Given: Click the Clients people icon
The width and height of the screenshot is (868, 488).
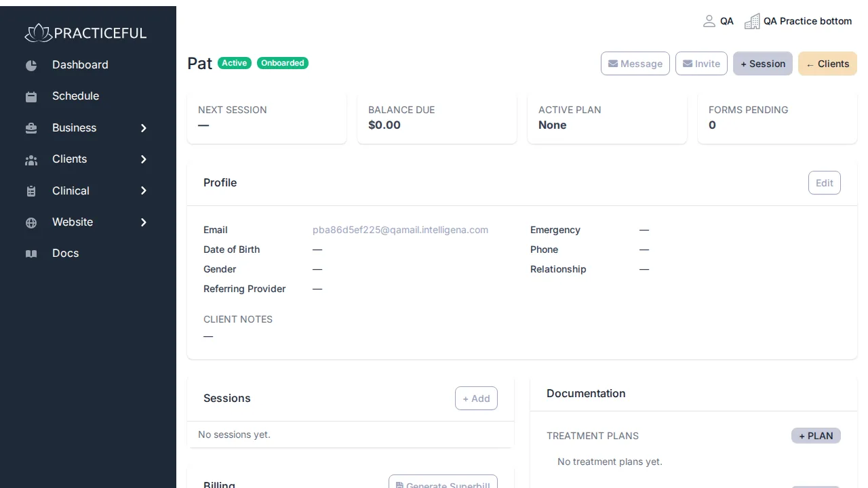Looking at the screenshot, I should tap(31, 159).
